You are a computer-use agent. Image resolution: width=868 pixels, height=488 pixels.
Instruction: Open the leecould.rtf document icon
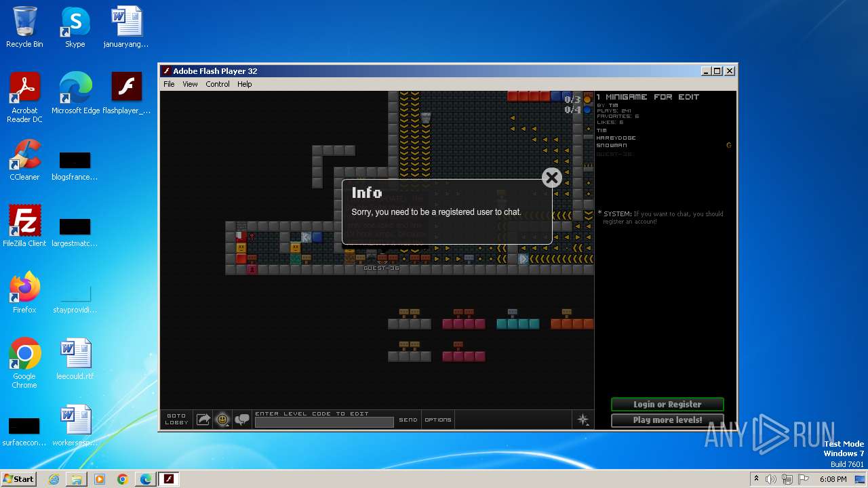[75, 359]
